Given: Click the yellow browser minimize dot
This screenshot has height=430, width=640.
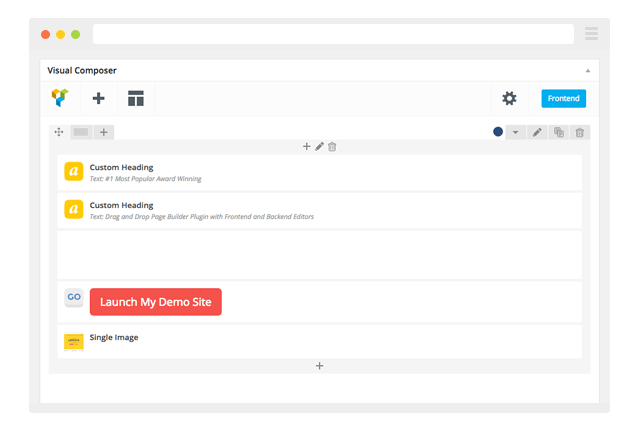Looking at the screenshot, I should [x=60, y=34].
